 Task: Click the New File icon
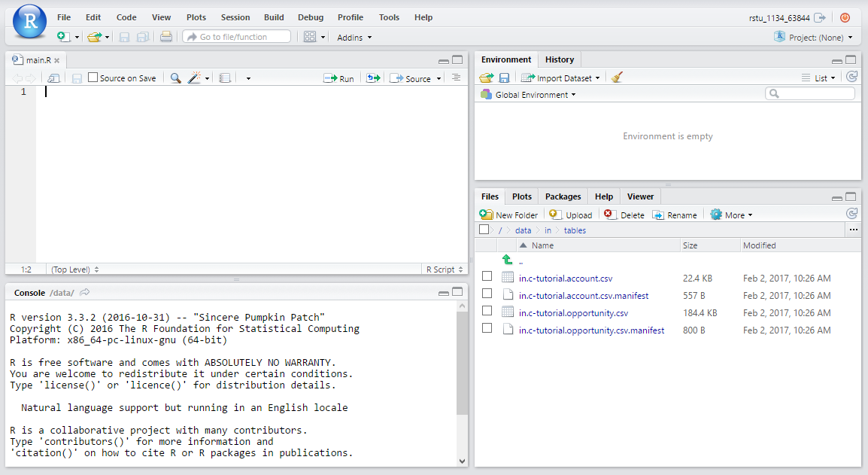point(64,37)
